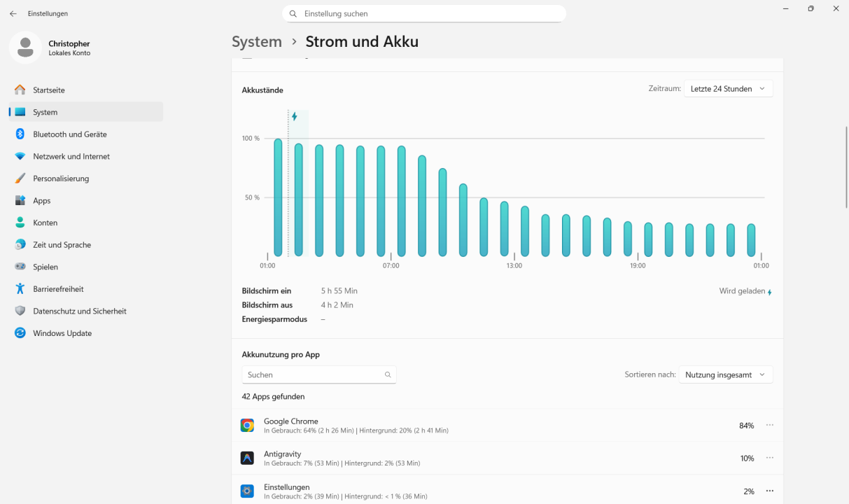Viewport: 849px width, 504px height.
Task: Select the Konten sidebar icon
Action: [x=20, y=223]
